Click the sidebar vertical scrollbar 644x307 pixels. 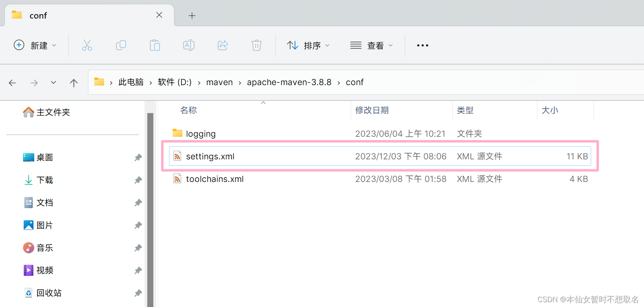coord(150,210)
